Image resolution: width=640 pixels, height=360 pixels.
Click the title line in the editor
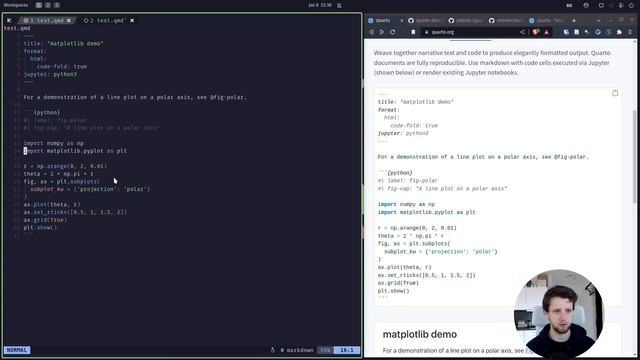63,43
